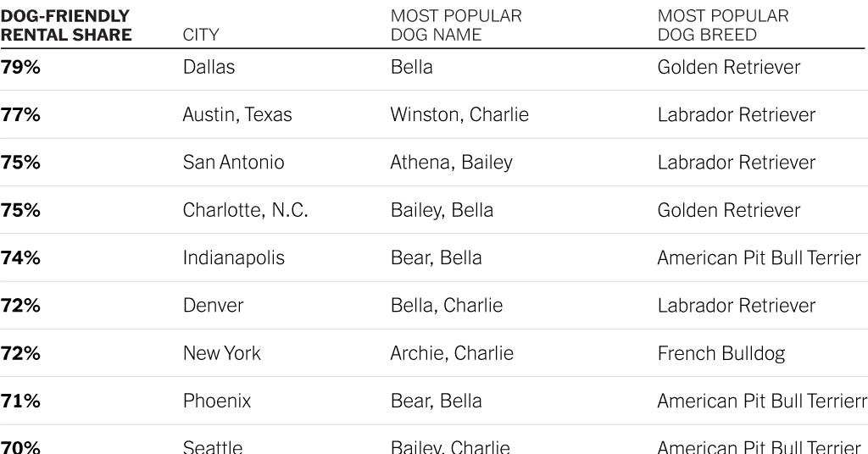Click Archie, Charlie in the names column
The image size is (868, 454).
coord(452,353)
